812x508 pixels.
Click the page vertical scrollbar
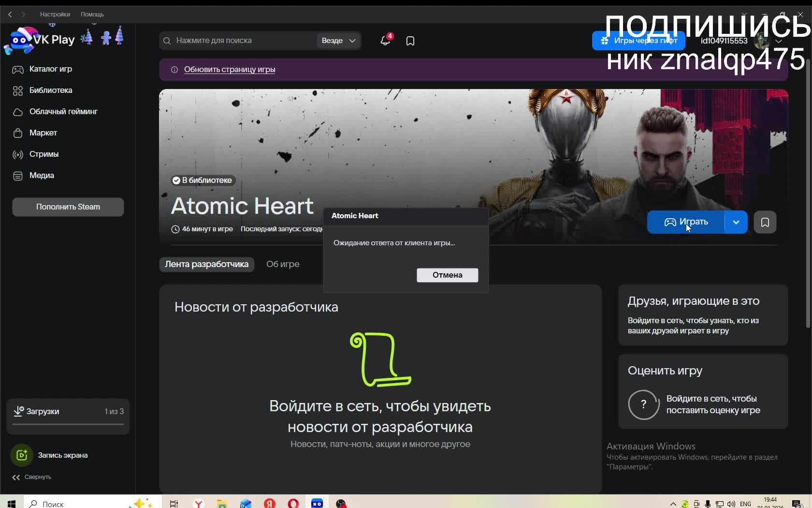tap(808, 194)
